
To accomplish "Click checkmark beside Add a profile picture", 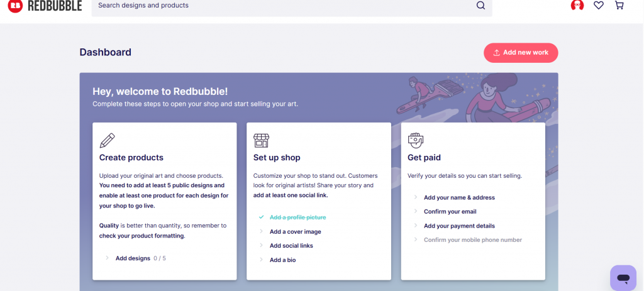I will point(261,217).
